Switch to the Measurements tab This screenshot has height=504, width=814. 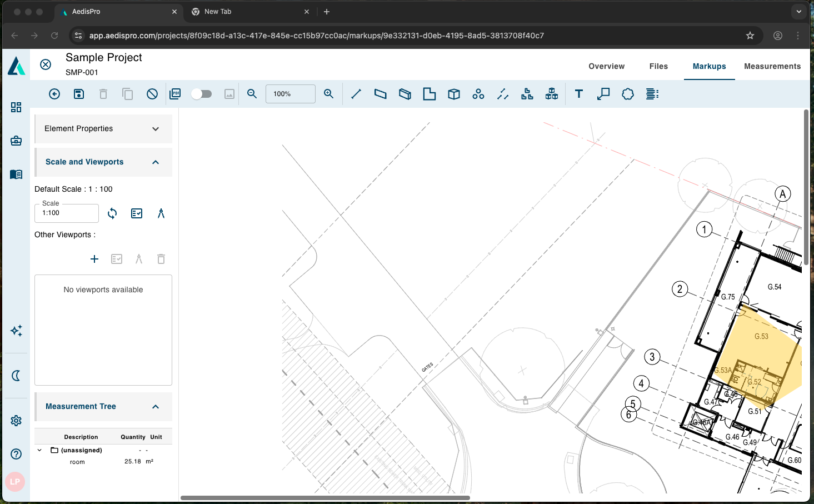tap(772, 66)
